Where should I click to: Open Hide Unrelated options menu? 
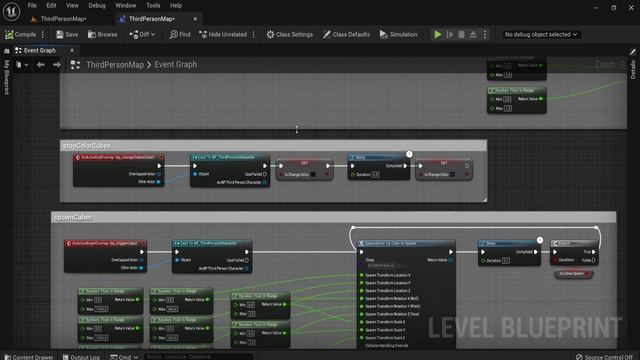click(x=253, y=35)
